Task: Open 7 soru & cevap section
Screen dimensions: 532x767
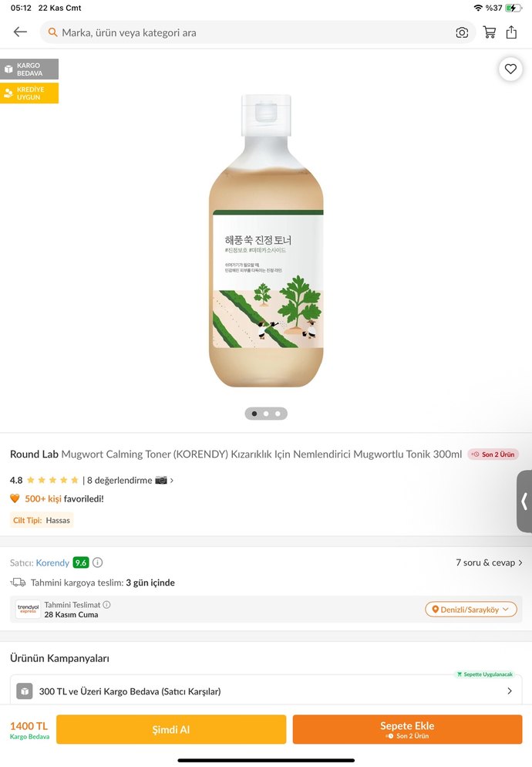Action: (x=489, y=563)
